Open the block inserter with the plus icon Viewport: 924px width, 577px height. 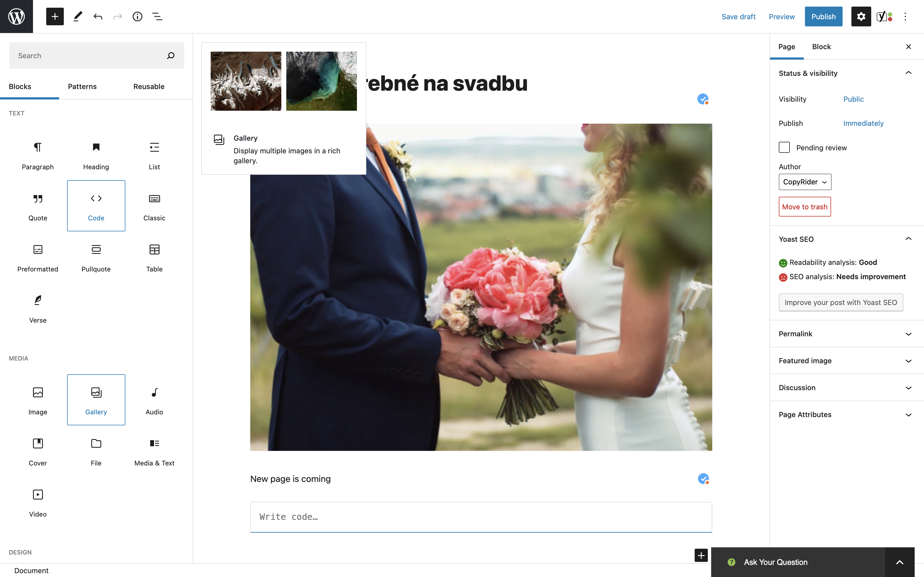[x=55, y=16]
